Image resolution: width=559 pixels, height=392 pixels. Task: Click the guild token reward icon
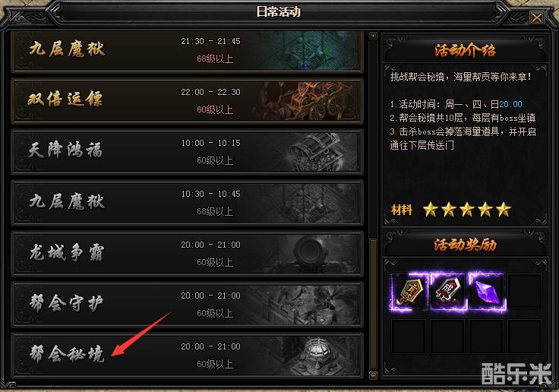click(x=409, y=292)
